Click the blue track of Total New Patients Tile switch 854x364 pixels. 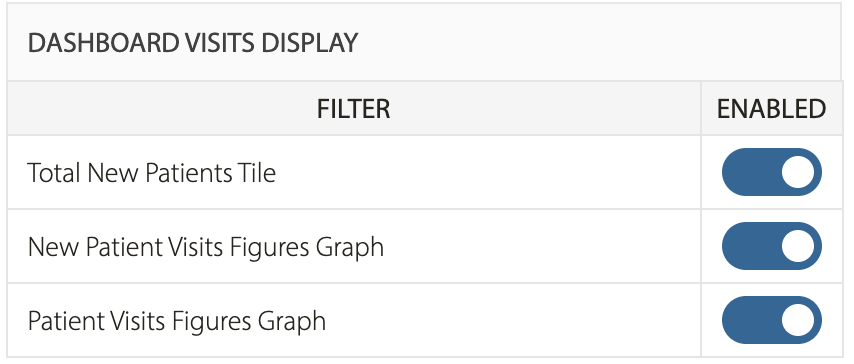coord(751,172)
